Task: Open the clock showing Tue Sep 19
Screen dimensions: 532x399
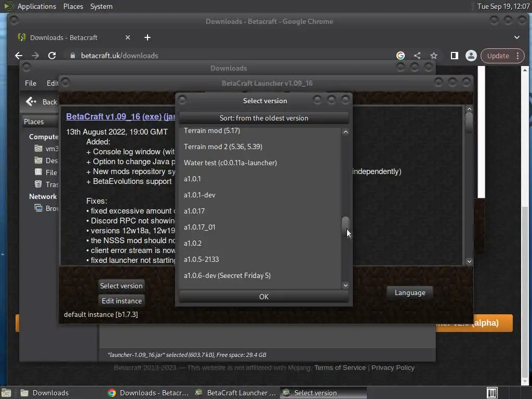Action: pyautogui.click(x=503, y=6)
